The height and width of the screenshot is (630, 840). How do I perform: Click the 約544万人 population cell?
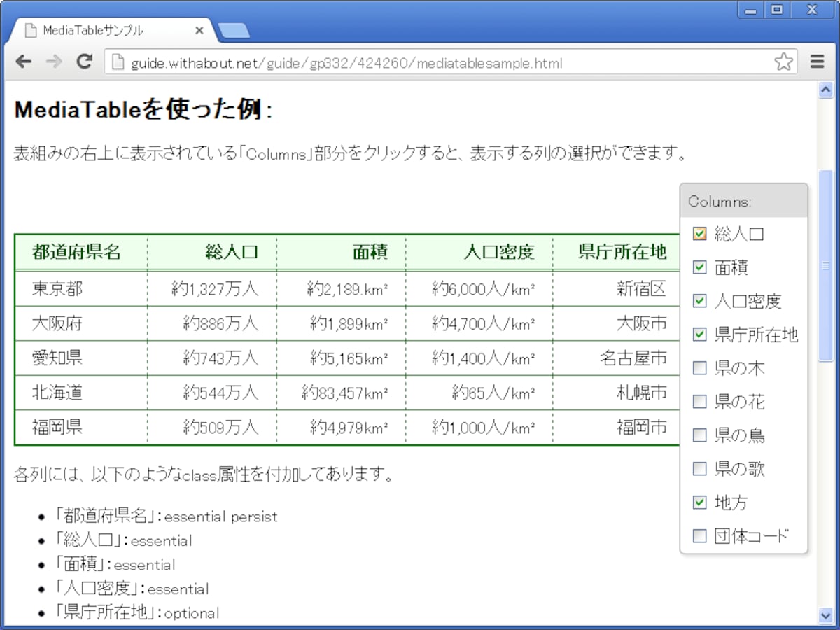[212, 393]
